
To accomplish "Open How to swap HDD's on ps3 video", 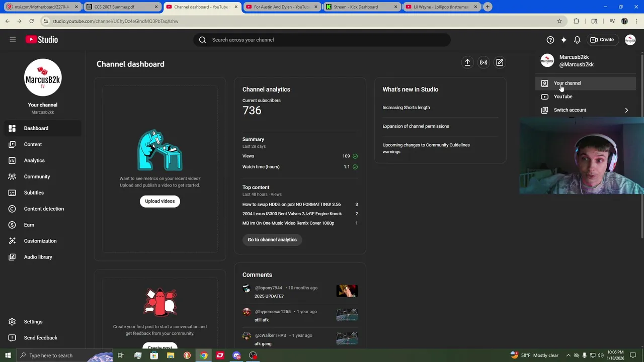I will point(291,205).
